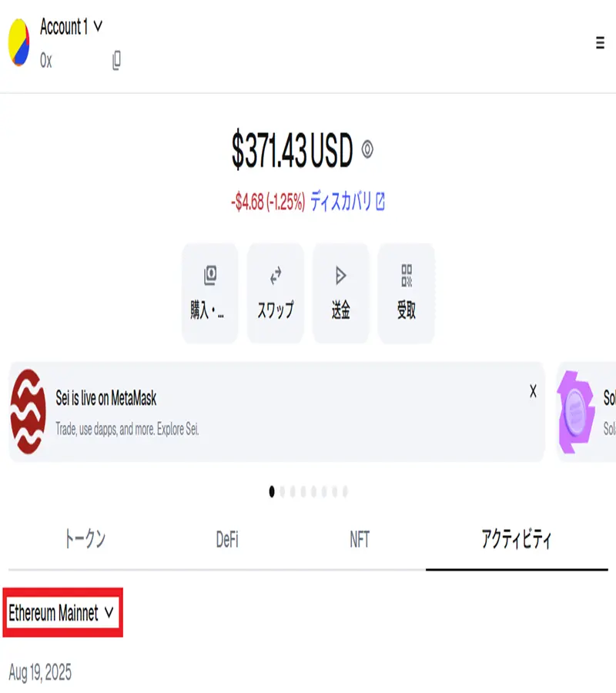
Task: Switch to the NFT tab
Action: tap(360, 540)
